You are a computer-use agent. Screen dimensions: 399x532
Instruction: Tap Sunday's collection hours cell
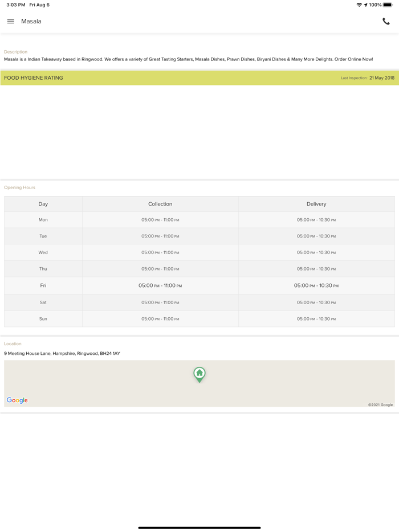[x=160, y=318]
